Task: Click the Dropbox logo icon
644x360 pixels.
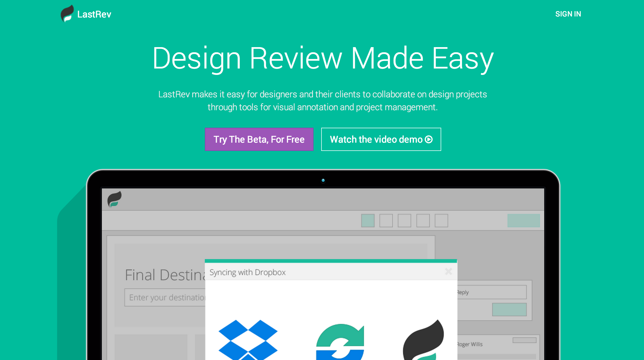Action: (248, 339)
